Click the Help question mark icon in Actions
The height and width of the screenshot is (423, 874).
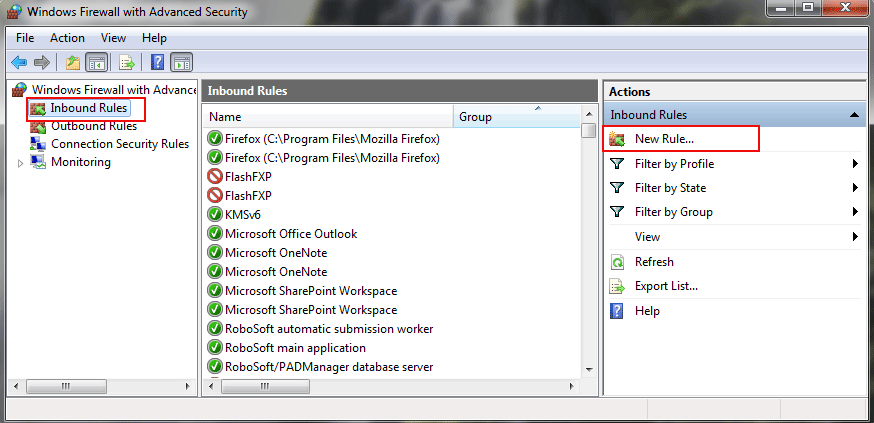617,311
